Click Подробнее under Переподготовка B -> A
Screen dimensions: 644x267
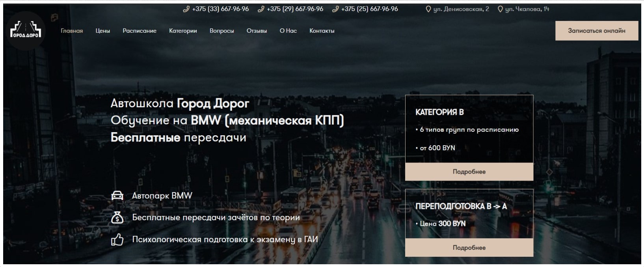click(x=469, y=248)
